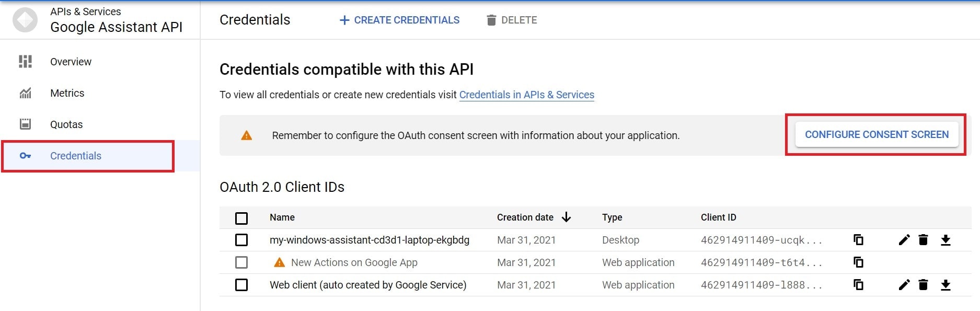Edit the Web client (auto created) entry
Viewport: 980px width, 311px height.
904,285
